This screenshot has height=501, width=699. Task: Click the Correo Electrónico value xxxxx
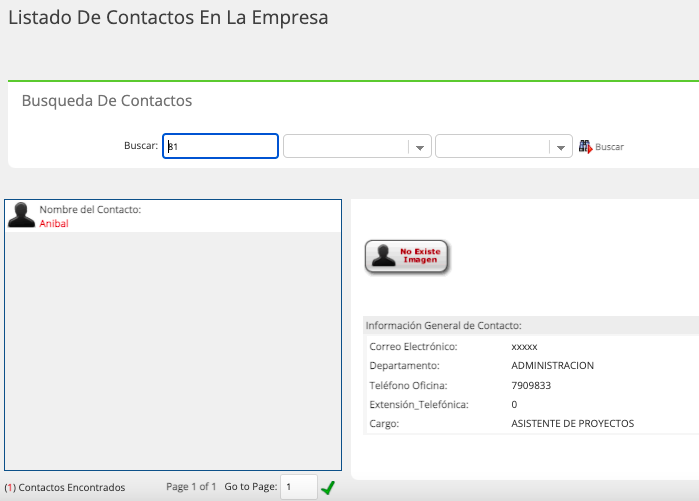click(x=524, y=347)
